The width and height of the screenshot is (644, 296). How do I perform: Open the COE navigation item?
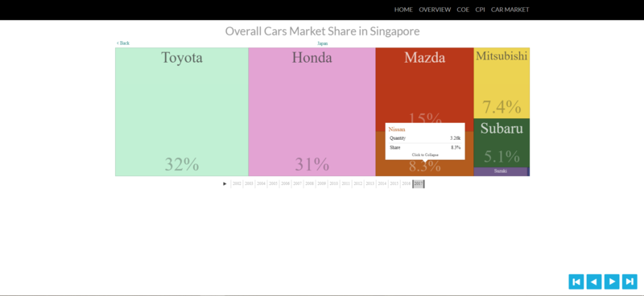coord(463,10)
